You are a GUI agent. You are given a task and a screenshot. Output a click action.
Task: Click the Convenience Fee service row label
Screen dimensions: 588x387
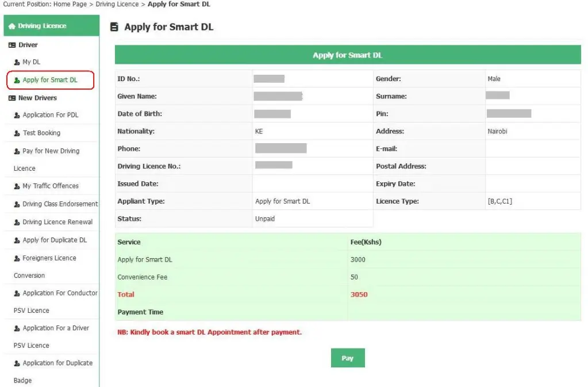coord(143,277)
